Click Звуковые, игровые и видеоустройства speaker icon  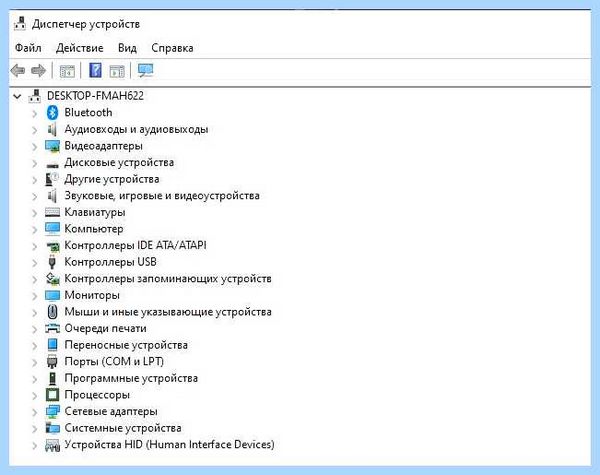[52, 196]
